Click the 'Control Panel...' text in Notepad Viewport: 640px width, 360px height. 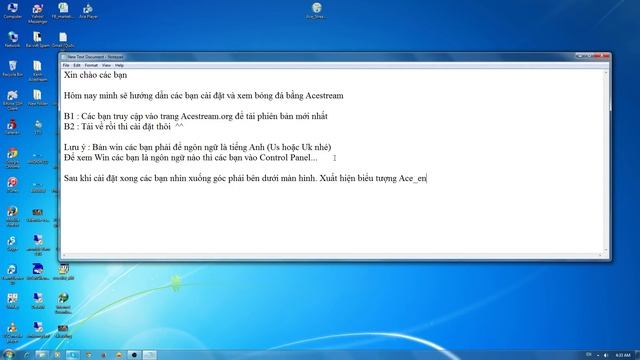(288, 158)
